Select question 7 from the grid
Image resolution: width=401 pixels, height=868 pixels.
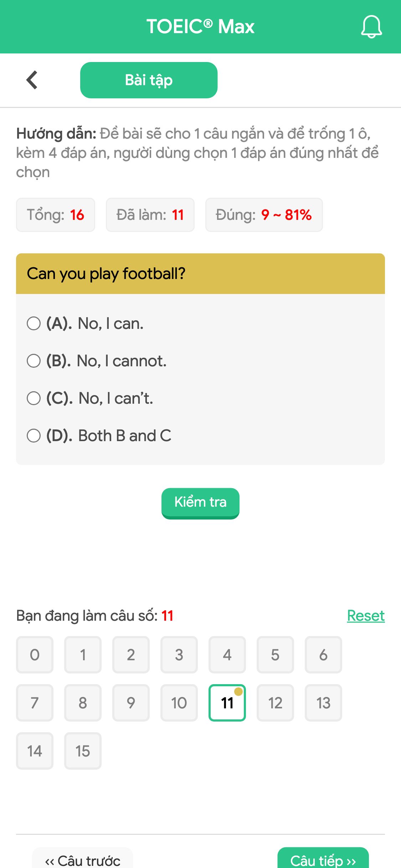pos(35,703)
